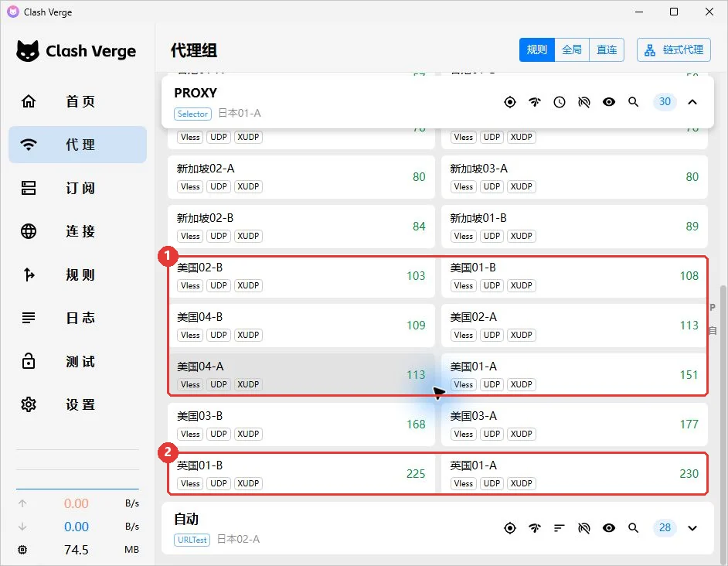The image size is (728, 566).
Task: Click the Selector tag under PROXY
Action: click(x=192, y=114)
